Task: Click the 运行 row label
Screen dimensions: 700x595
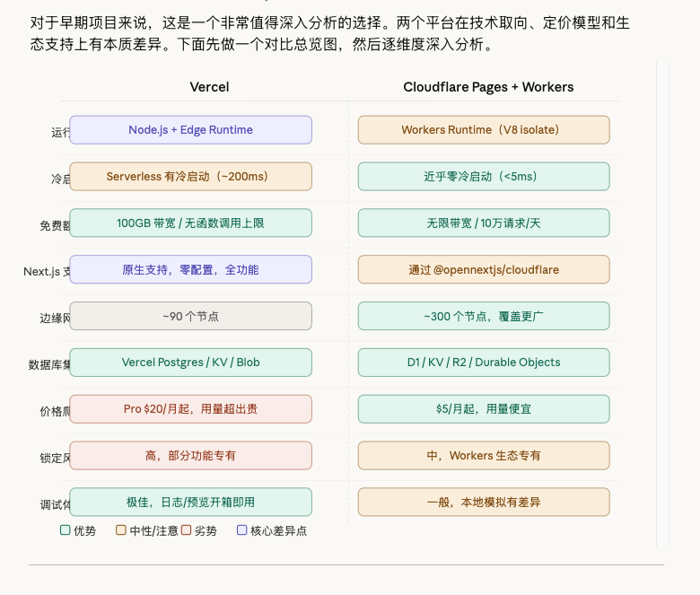Action: (x=61, y=132)
